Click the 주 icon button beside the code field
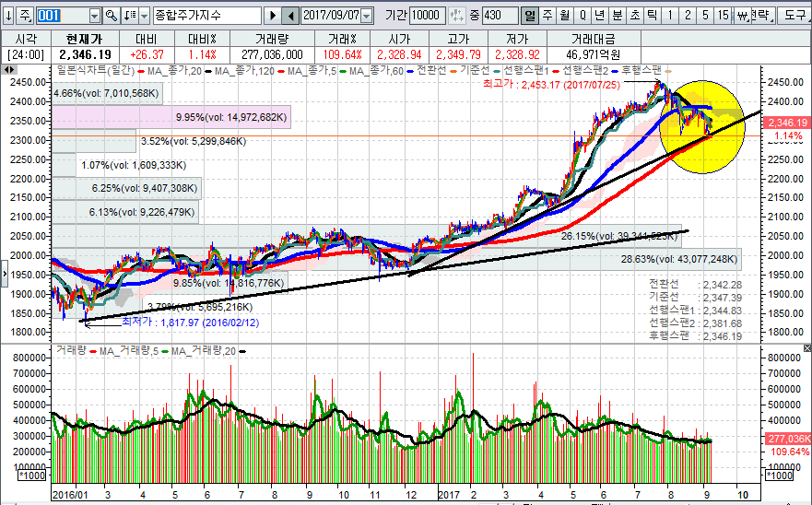 point(25,16)
